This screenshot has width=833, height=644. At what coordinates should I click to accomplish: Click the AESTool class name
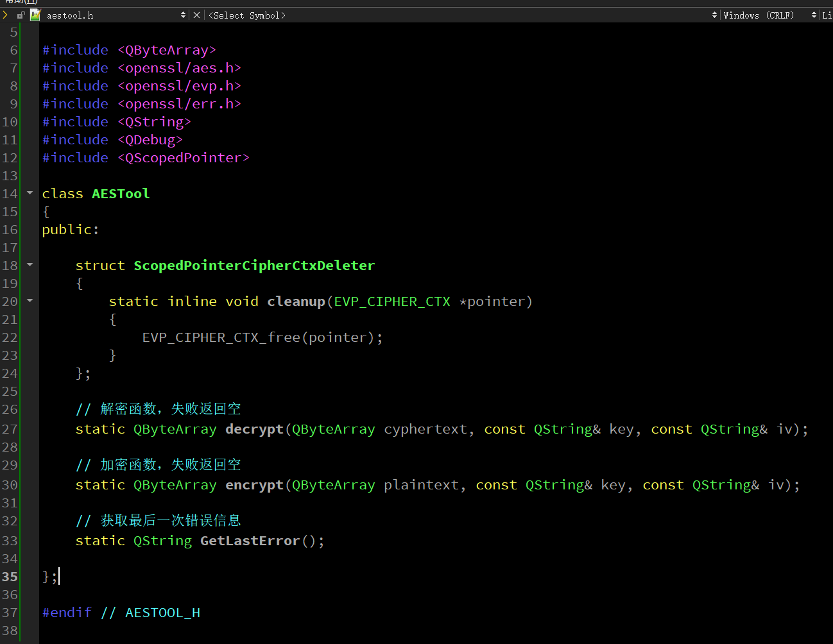point(121,194)
